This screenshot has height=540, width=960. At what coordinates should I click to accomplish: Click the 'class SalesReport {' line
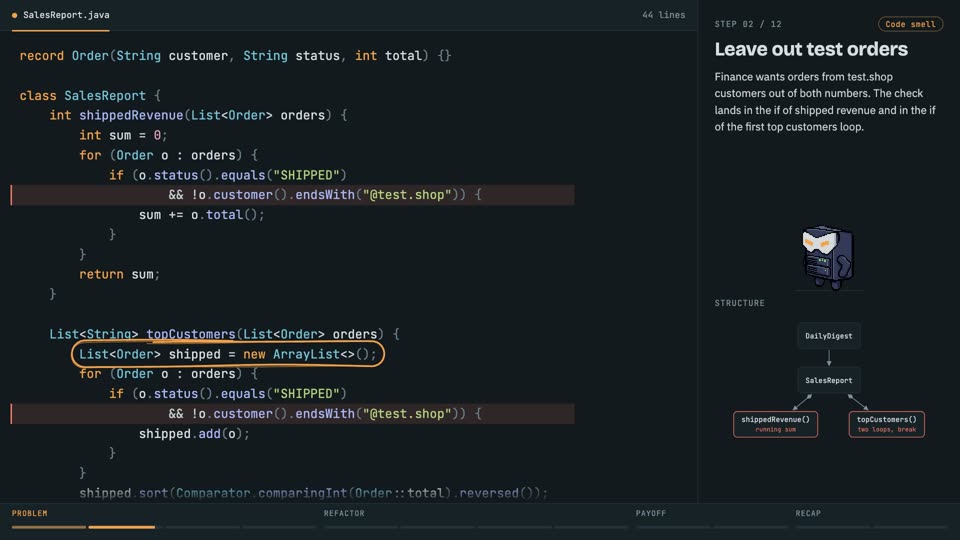pos(90,96)
